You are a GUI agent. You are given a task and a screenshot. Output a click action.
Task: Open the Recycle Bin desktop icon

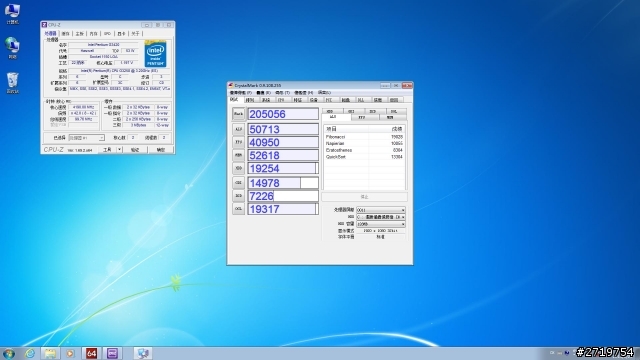click(x=12, y=83)
